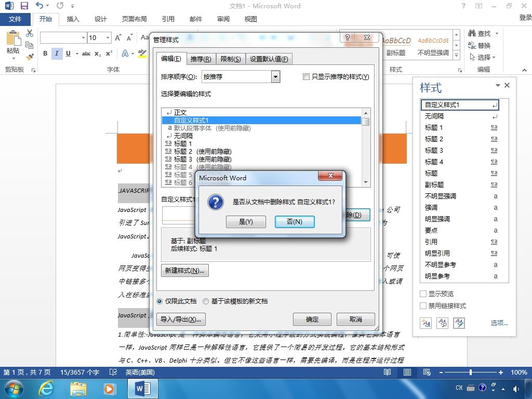Select 正文 in the style list box

(262, 112)
